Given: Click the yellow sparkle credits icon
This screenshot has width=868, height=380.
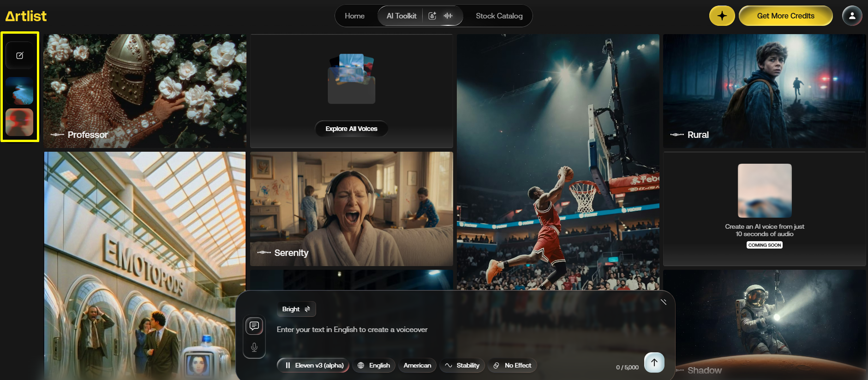Looking at the screenshot, I should pyautogui.click(x=722, y=16).
